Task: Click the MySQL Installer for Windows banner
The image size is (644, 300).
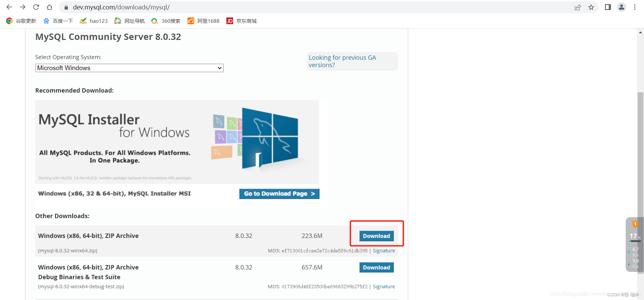Action: [x=177, y=142]
